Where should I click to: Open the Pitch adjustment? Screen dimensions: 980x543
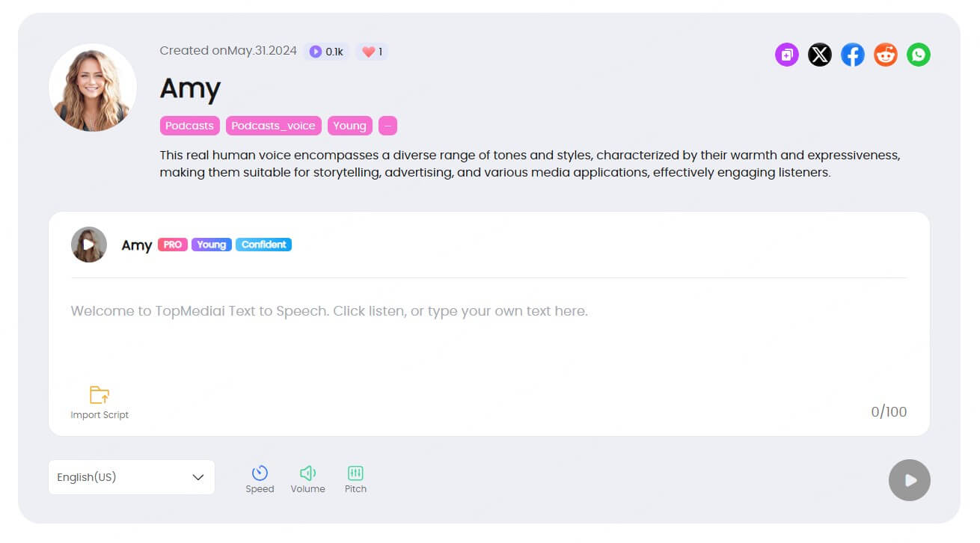[x=355, y=479]
